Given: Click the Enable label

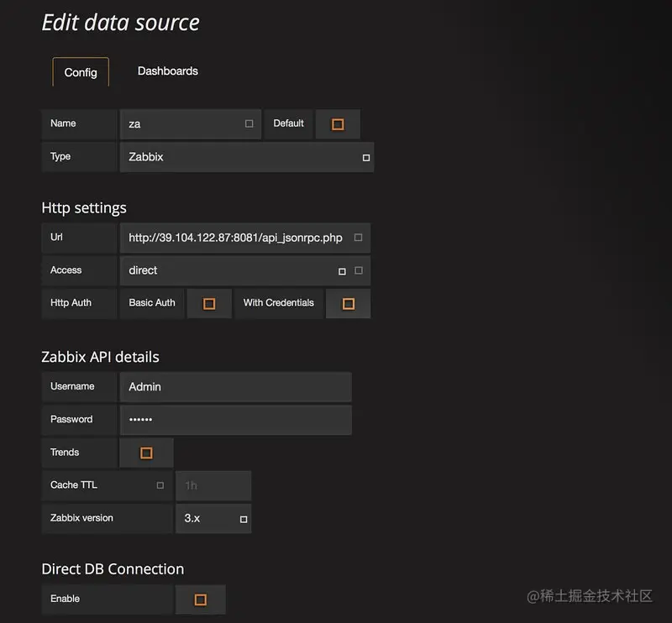Looking at the screenshot, I should (x=66, y=599).
